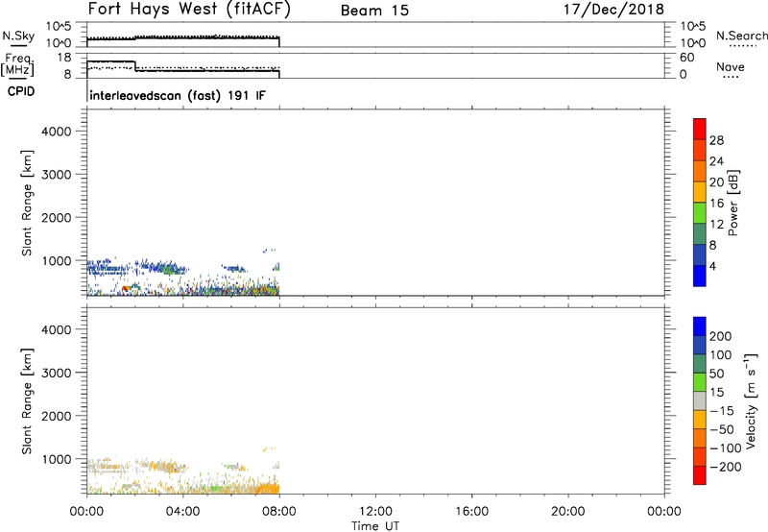Click the '4000' tick in the power panel
Screen dimensions: 768x532
point(57,132)
